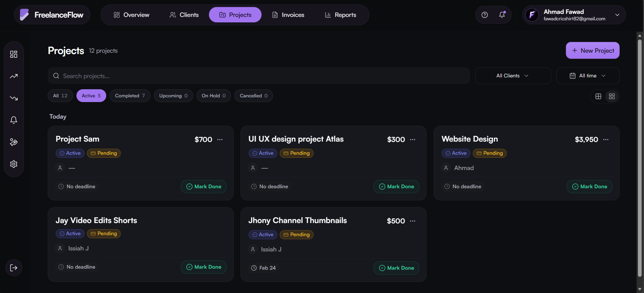This screenshot has height=293, width=644.
Task: Switch to the Invoices tab
Action: (x=288, y=15)
